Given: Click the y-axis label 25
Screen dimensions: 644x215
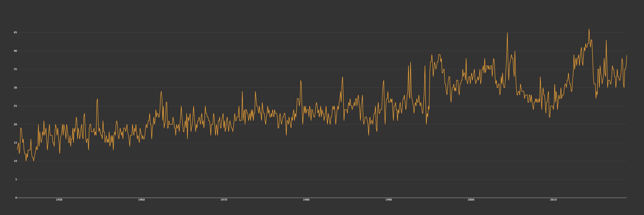Looking at the screenshot, I should click(x=15, y=106).
